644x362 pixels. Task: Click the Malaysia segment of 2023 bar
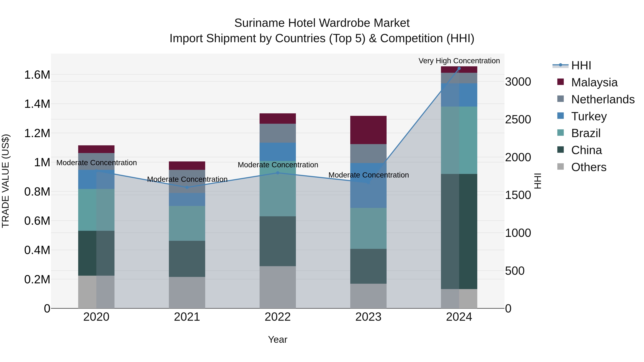click(368, 130)
